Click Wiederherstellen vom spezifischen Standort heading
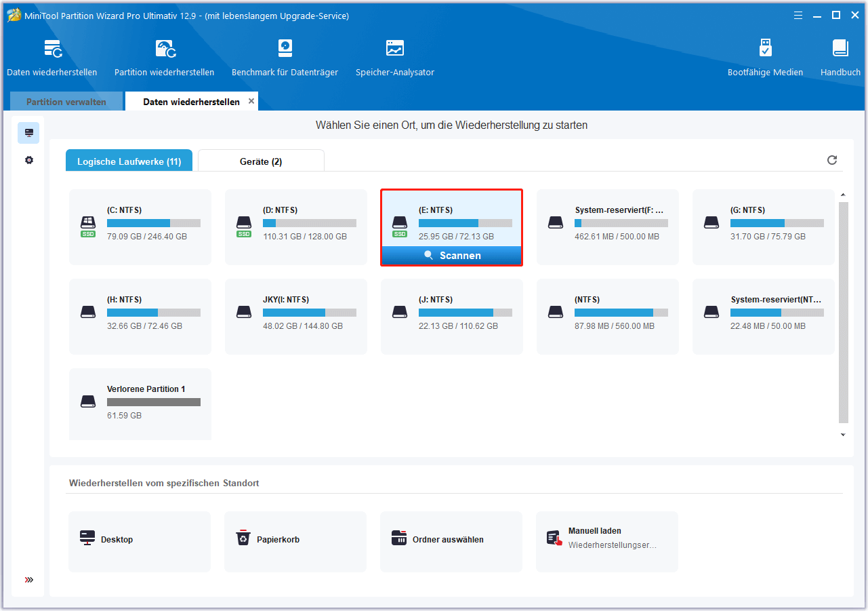Image resolution: width=868 pixels, height=611 pixels. pos(164,484)
